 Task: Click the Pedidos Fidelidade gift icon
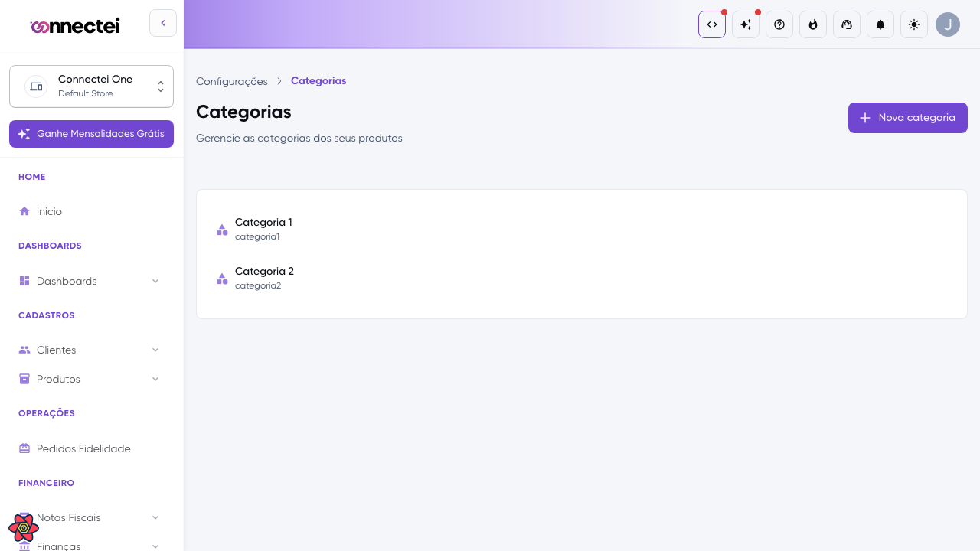point(24,448)
